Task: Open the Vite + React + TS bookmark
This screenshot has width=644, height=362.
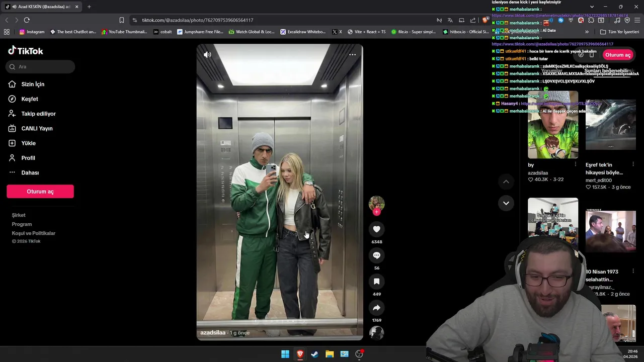Action: pyautogui.click(x=366, y=32)
